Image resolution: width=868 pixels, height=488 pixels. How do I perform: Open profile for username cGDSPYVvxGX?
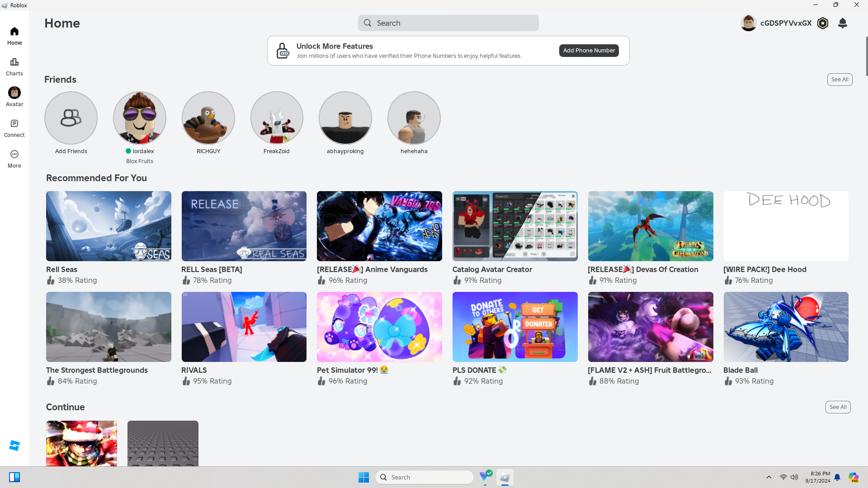(786, 23)
